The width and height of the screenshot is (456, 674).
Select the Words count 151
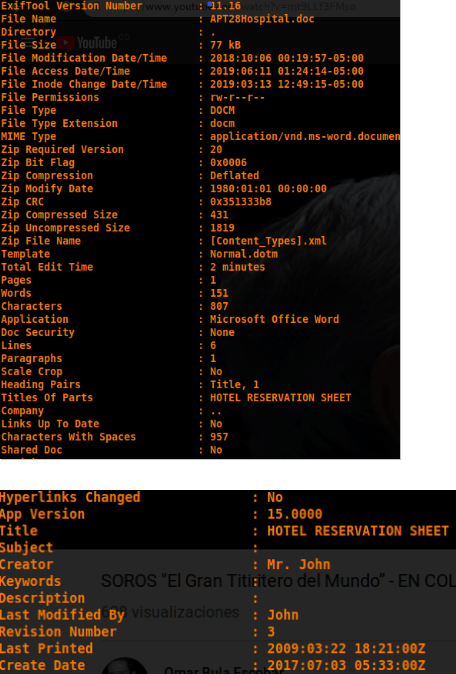(219, 293)
